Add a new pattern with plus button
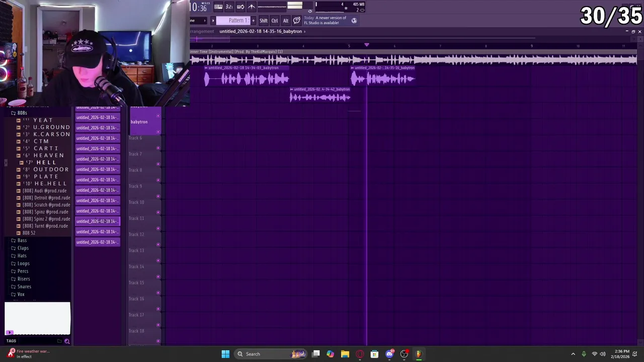Screen dimensions: 644x362 (x=253, y=21)
